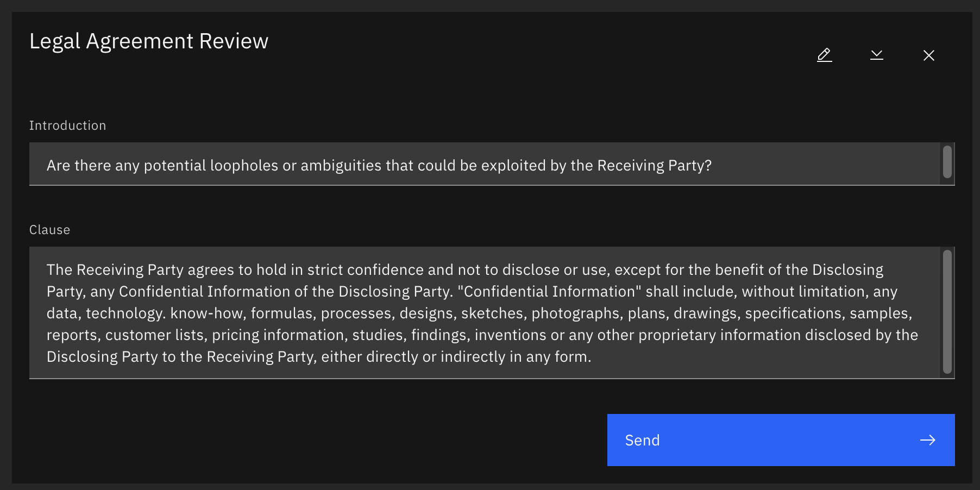Close the Legal Agreement Review dialog
Image resolution: width=980 pixels, height=490 pixels.
[x=928, y=55]
